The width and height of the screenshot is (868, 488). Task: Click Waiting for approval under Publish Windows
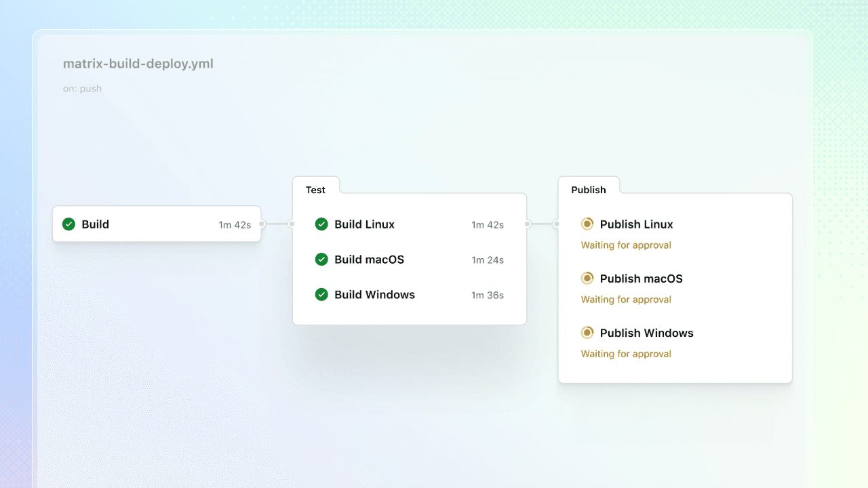coord(626,354)
